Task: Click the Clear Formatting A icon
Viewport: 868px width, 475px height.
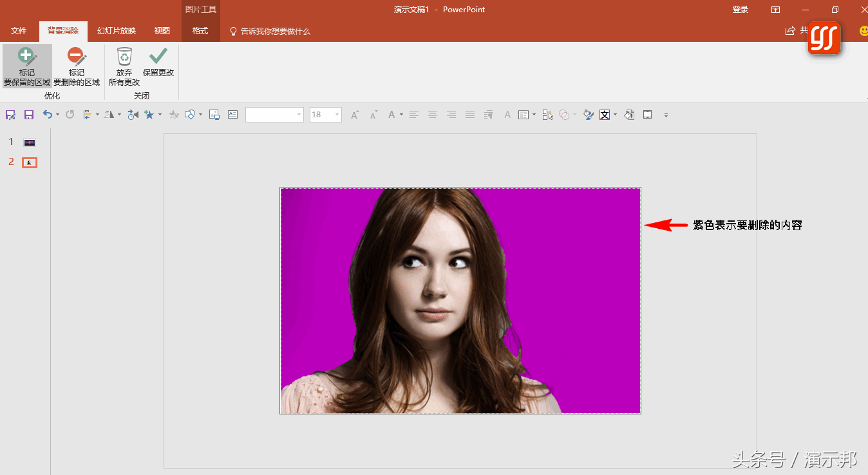Action: [x=507, y=115]
